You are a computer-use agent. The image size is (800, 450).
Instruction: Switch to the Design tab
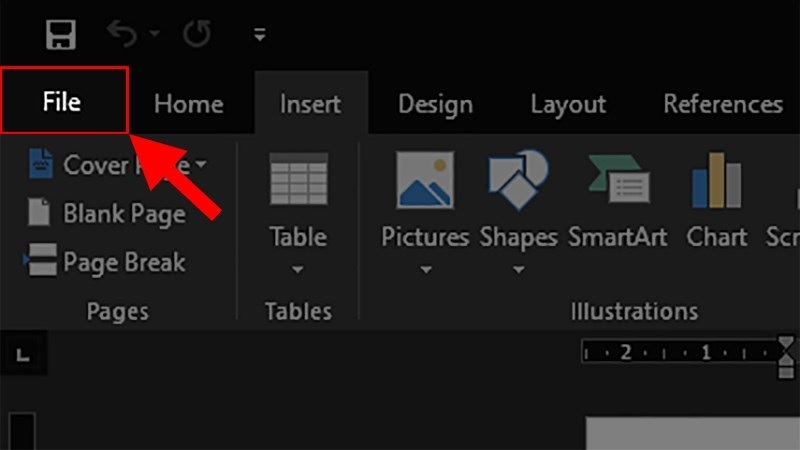[435, 104]
